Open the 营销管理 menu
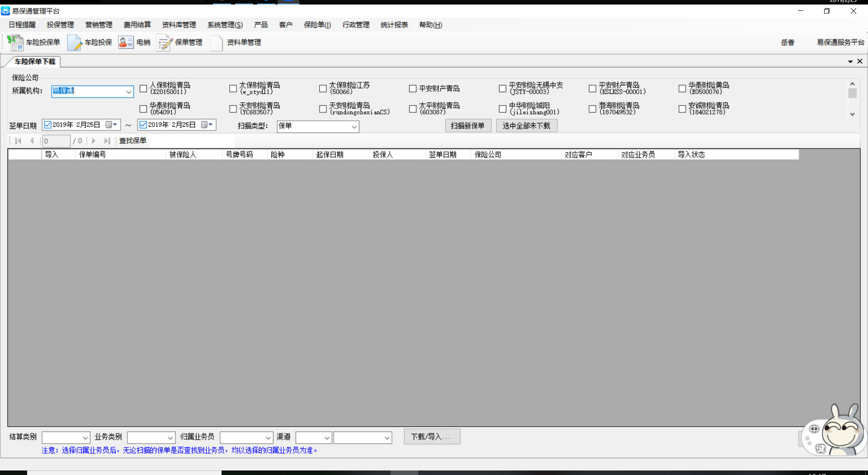 click(x=99, y=25)
